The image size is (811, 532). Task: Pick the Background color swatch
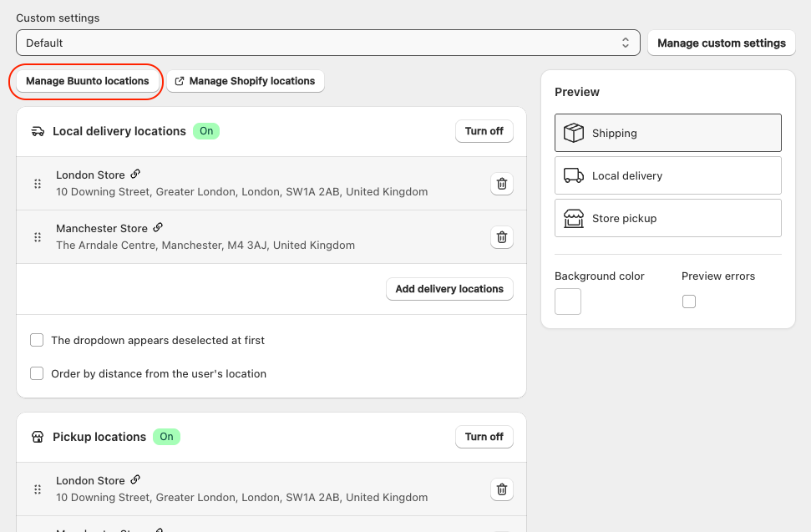point(568,301)
